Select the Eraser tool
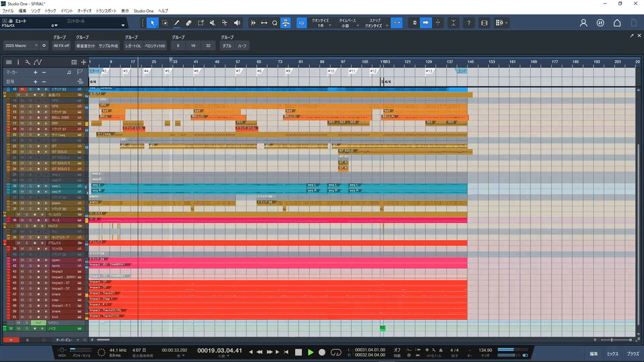Image resolution: width=644 pixels, height=362 pixels. [189, 23]
